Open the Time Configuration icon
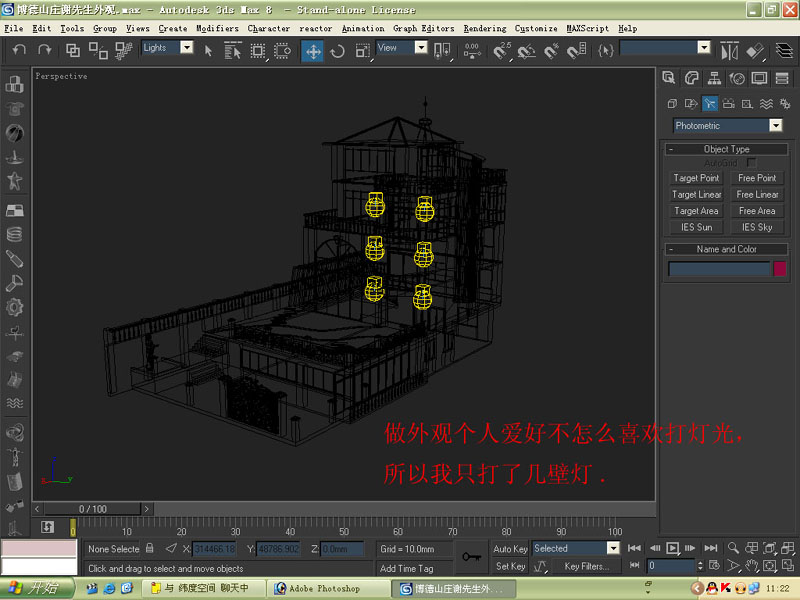Viewport: 800px width, 600px height. 714,565
